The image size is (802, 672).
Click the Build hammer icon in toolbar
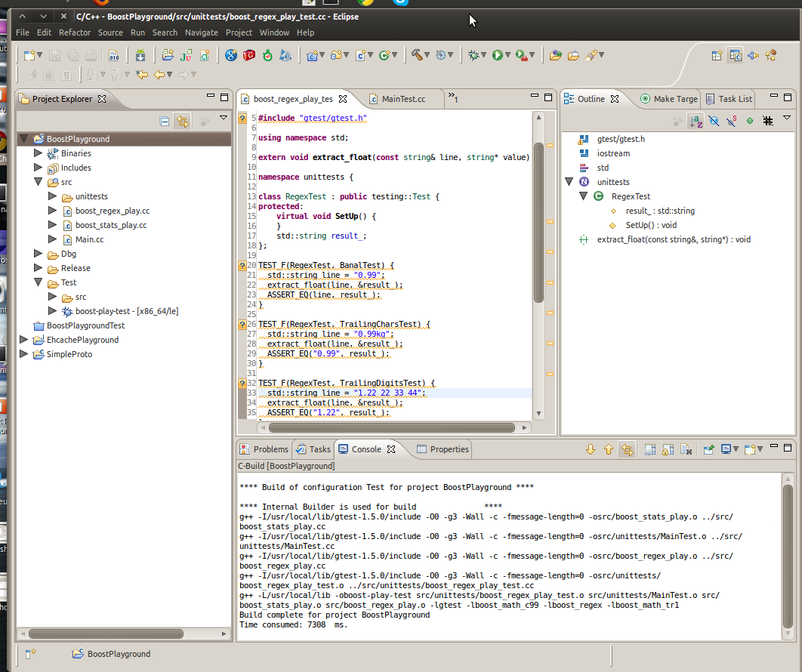click(417, 55)
